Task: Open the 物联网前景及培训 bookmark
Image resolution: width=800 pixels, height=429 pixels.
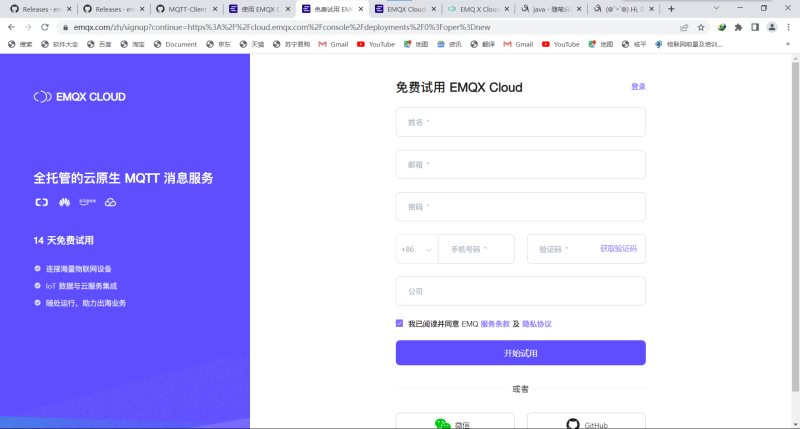Action: [688, 44]
